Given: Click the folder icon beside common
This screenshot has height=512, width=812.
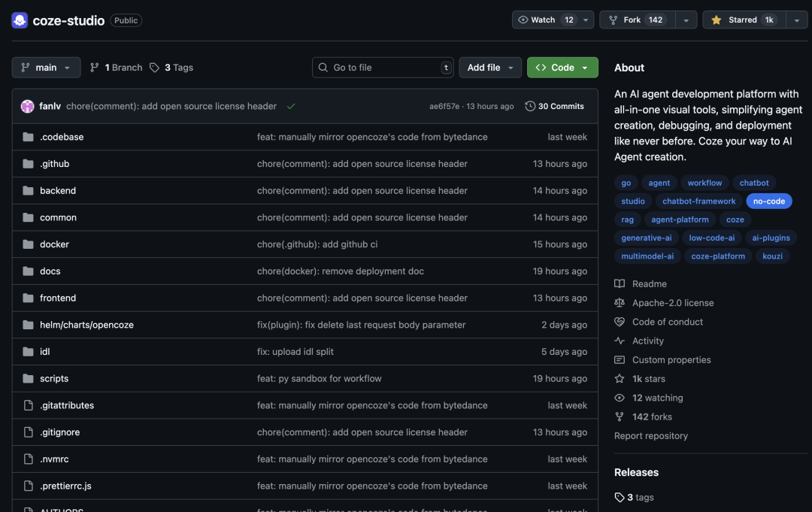Looking at the screenshot, I should point(28,217).
